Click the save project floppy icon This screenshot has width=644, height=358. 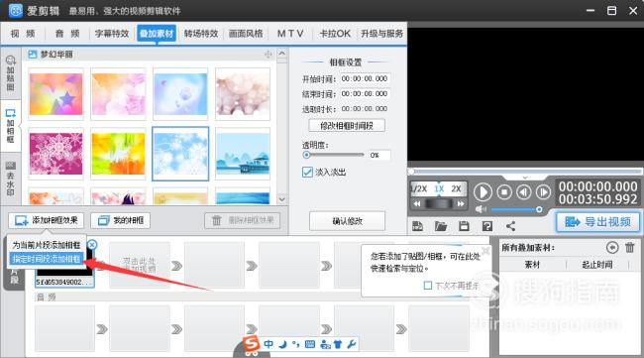click(x=464, y=226)
